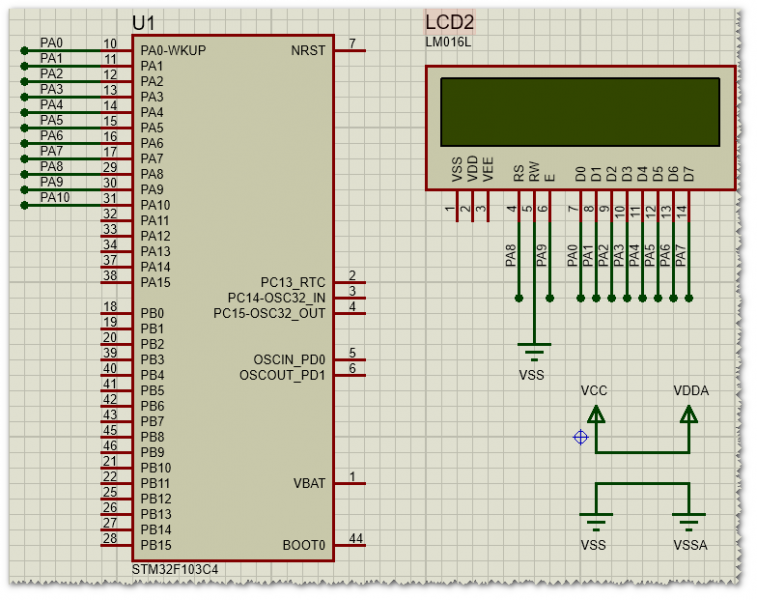This screenshot has width=757, height=600.
Task: Click pin number 7 beside NRST
Action: click(352, 43)
